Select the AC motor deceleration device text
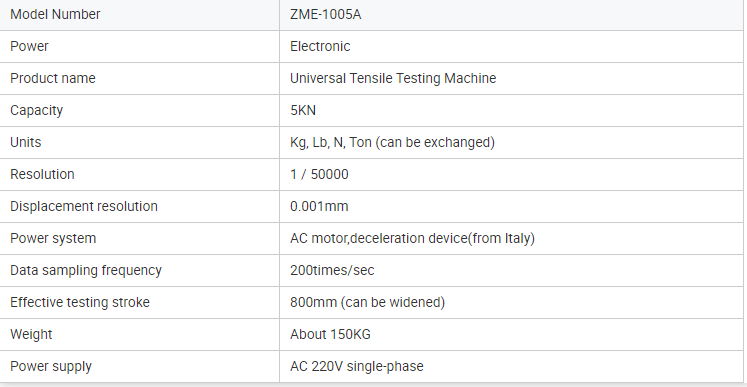The width and height of the screenshot is (747, 387). 413,238
